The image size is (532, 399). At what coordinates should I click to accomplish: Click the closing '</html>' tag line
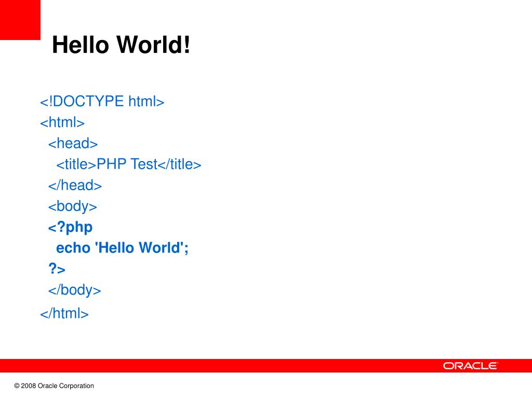(64, 313)
